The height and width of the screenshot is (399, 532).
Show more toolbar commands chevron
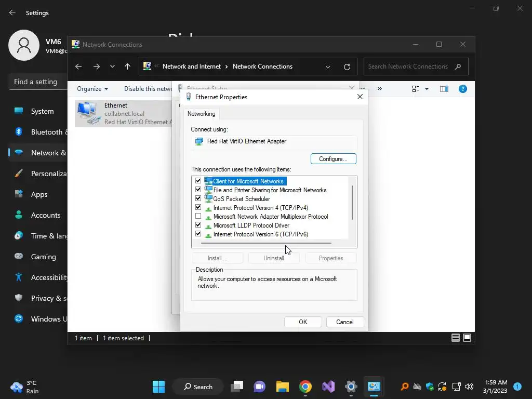380,89
